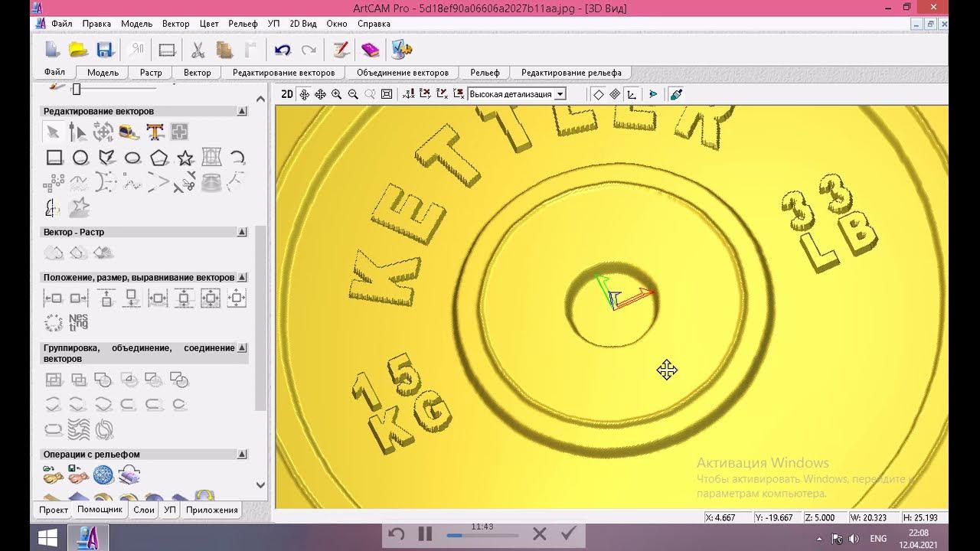Click the Load Relief icon with open folder
This screenshot has height=551, width=980.
point(53,475)
